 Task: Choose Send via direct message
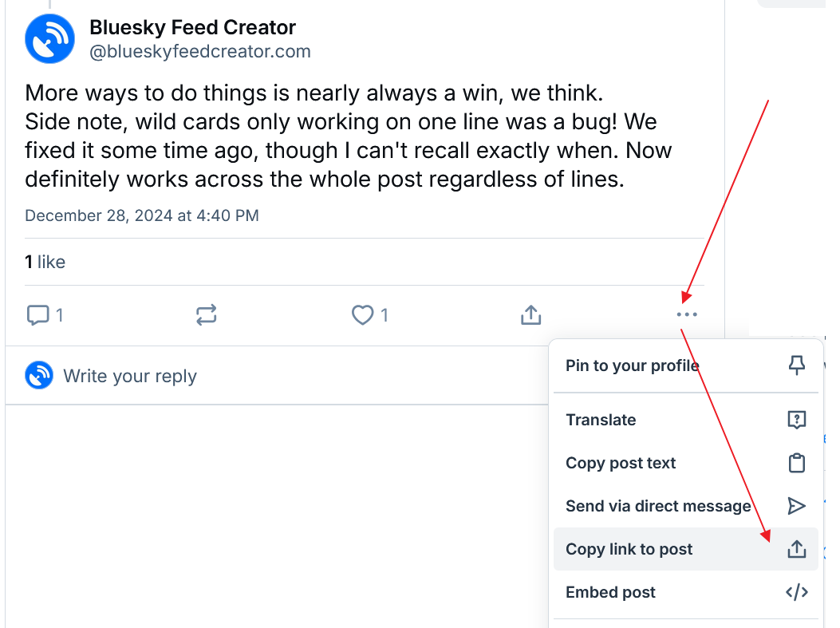pyautogui.click(x=658, y=506)
